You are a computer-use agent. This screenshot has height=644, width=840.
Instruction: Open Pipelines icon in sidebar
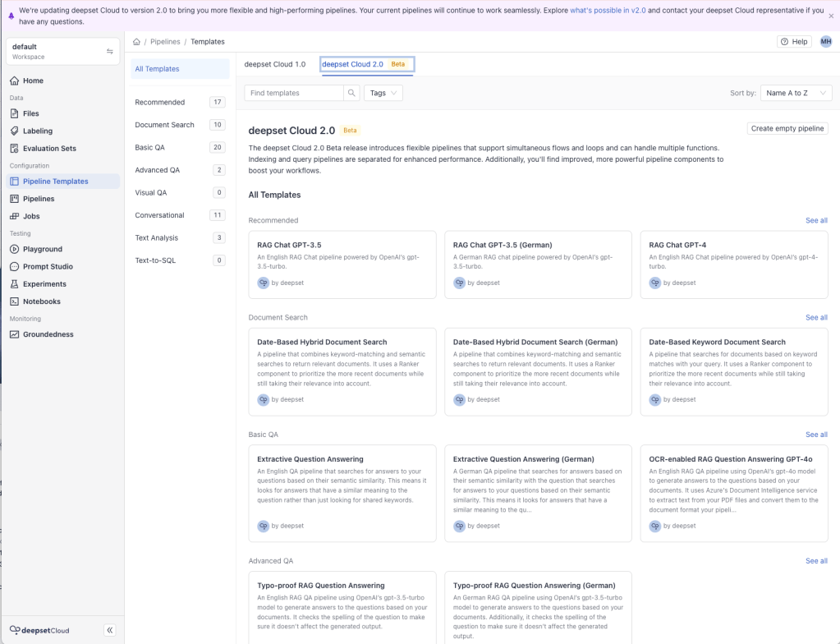(15, 199)
